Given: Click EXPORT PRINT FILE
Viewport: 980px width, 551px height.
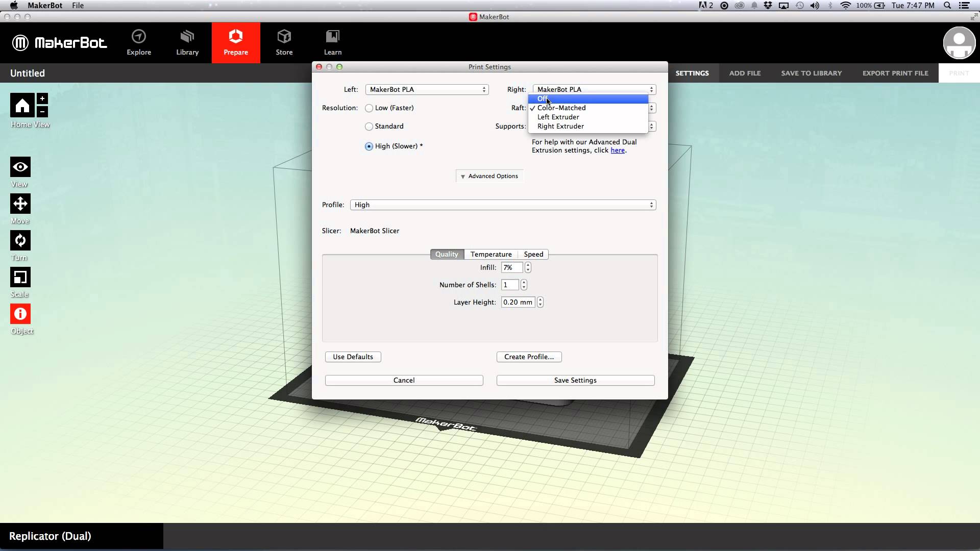Looking at the screenshot, I should pyautogui.click(x=895, y=73).
